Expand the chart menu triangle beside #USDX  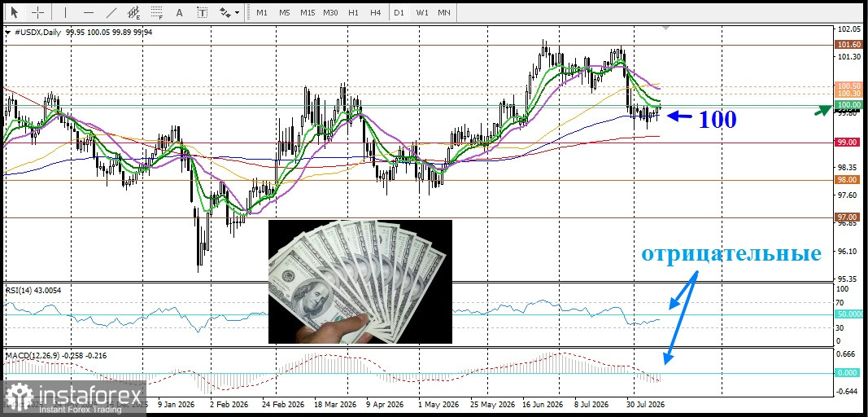pos(7,33)
